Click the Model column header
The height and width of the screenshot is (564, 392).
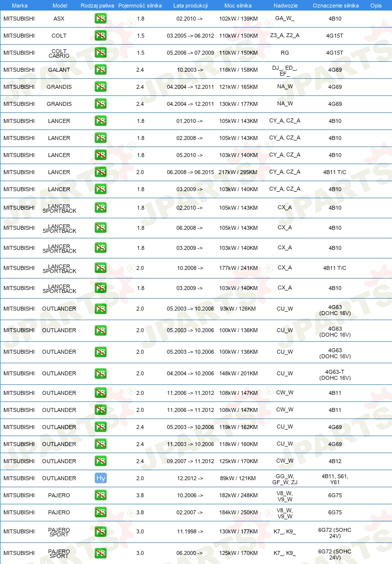(60, 6)
